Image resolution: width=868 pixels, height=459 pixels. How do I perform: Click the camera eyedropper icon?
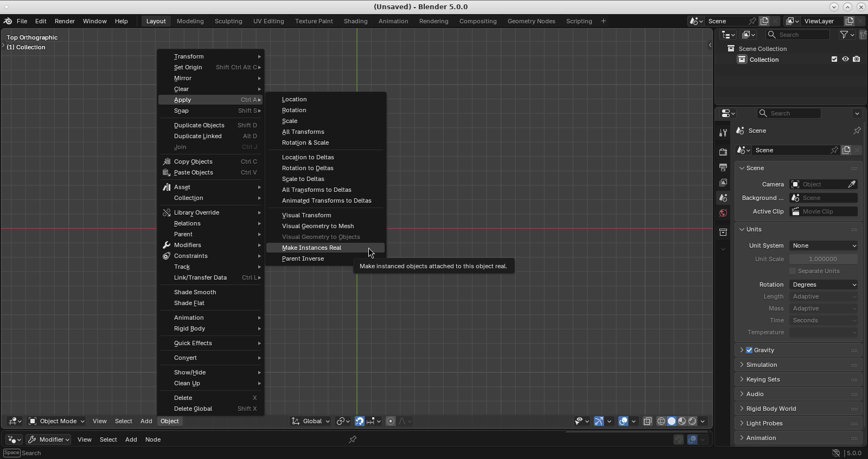click(x=852, y=184)
